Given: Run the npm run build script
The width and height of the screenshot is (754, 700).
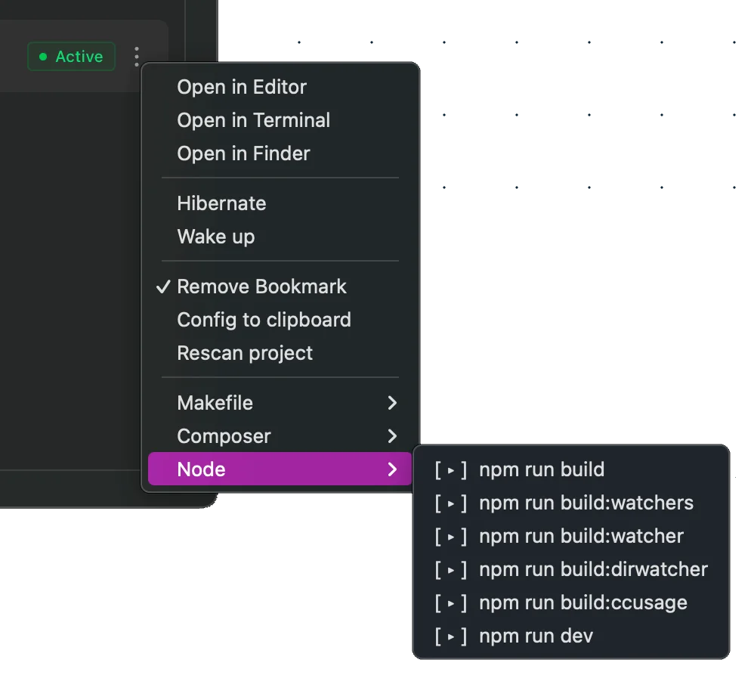Looking at the screenshot, I should tap(541, 469).
